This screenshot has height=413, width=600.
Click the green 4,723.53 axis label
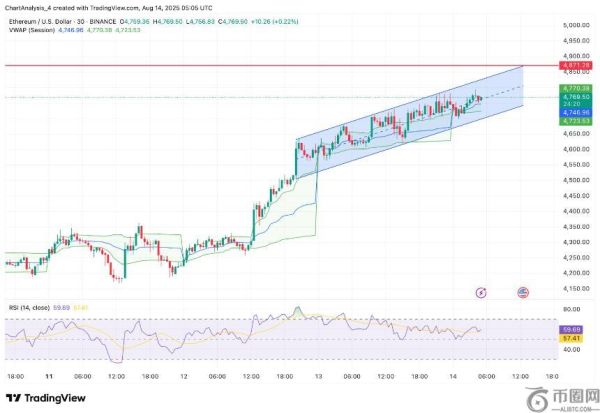tap(576, 121)
